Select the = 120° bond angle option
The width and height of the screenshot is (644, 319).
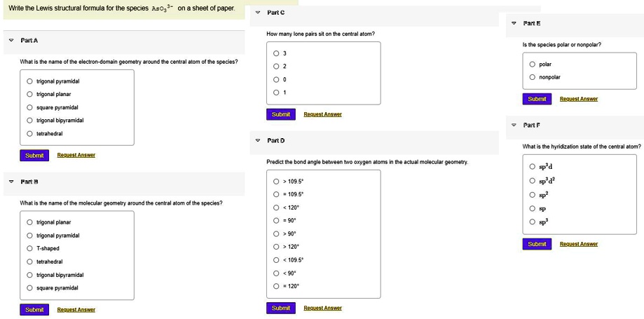tap(276, 286)
